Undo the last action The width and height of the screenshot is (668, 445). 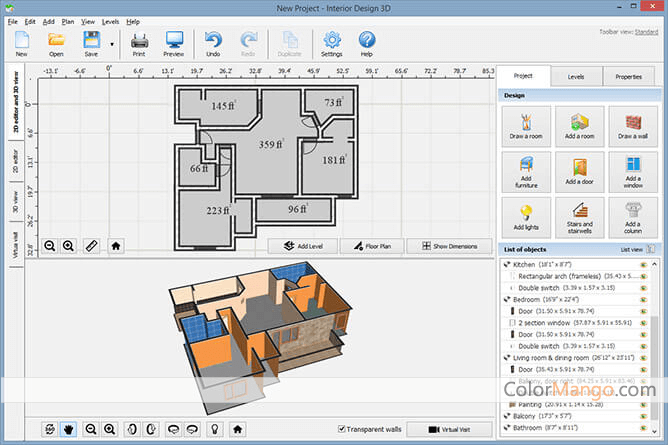(213, 44)
